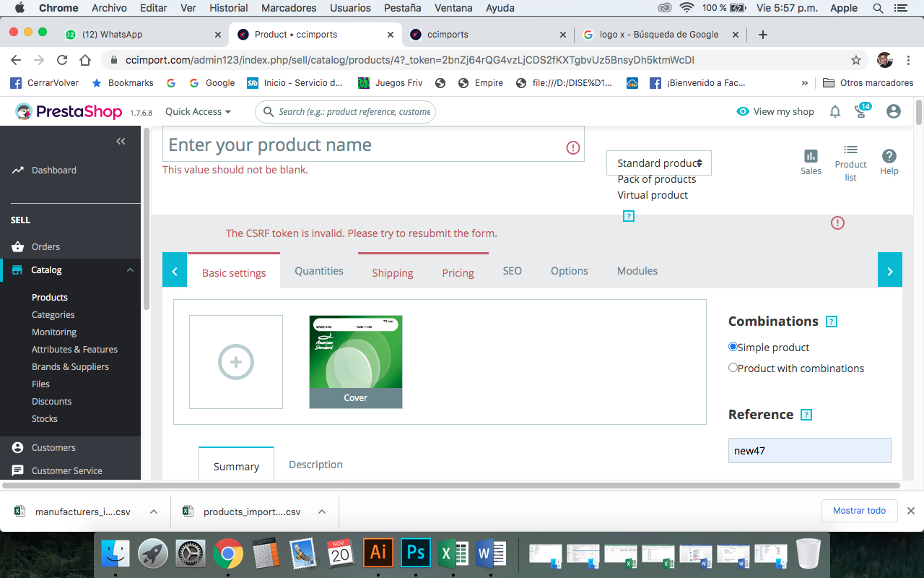Open Adobe Illustrator from the dock

(x=378, y=553)
